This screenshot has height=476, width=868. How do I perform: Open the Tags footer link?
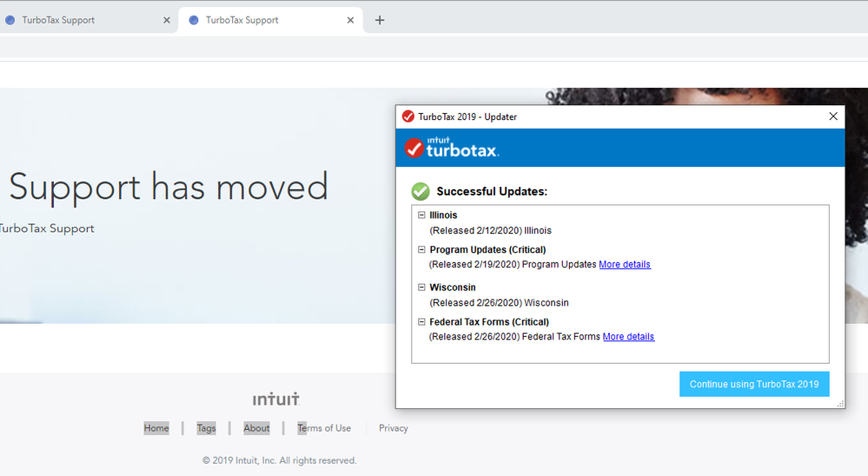(206, 428)
